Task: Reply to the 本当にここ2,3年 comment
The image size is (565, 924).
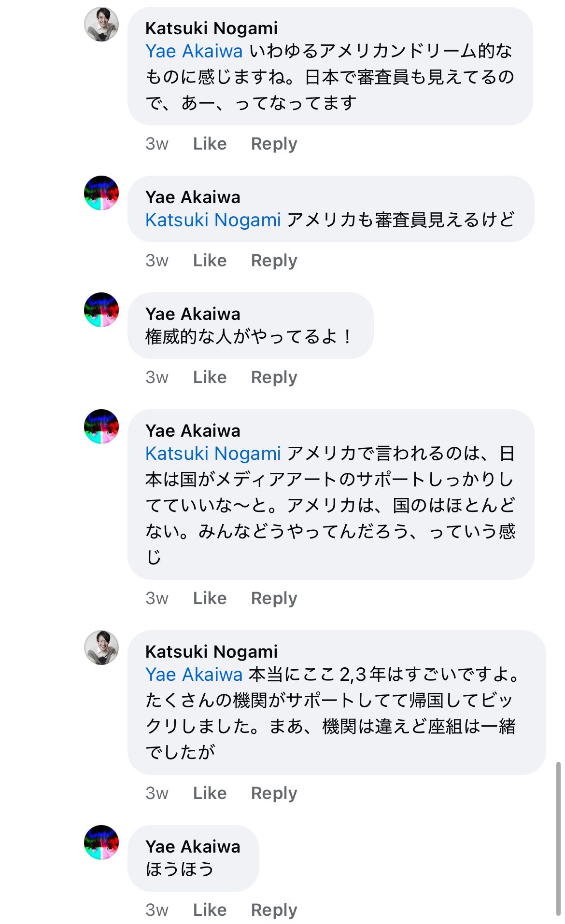Action: [x=274, y=793]
